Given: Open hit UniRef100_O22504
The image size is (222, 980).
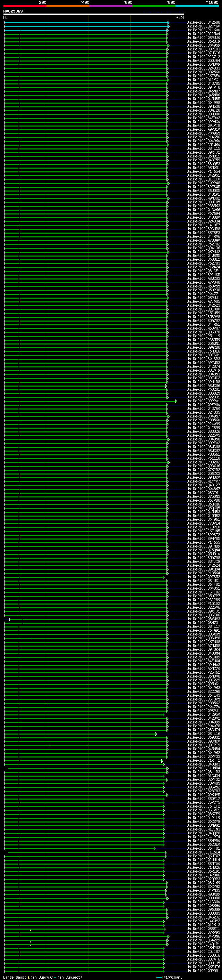Looking at the screenshot, I should tap(203, 34).
